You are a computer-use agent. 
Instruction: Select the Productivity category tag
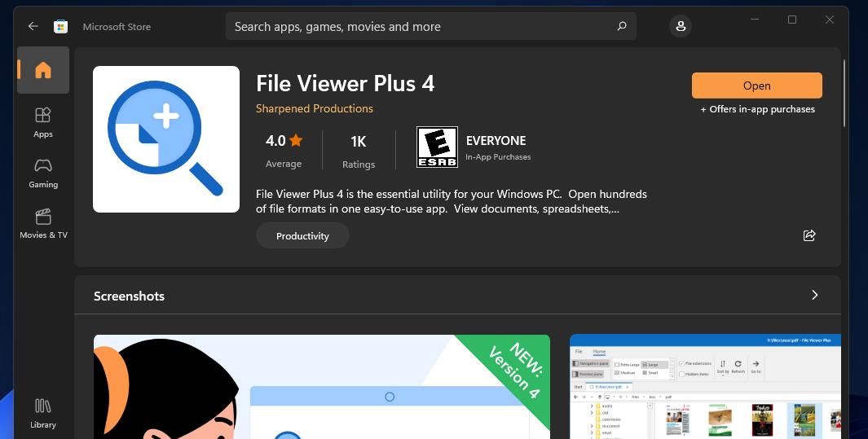(302, 236)
